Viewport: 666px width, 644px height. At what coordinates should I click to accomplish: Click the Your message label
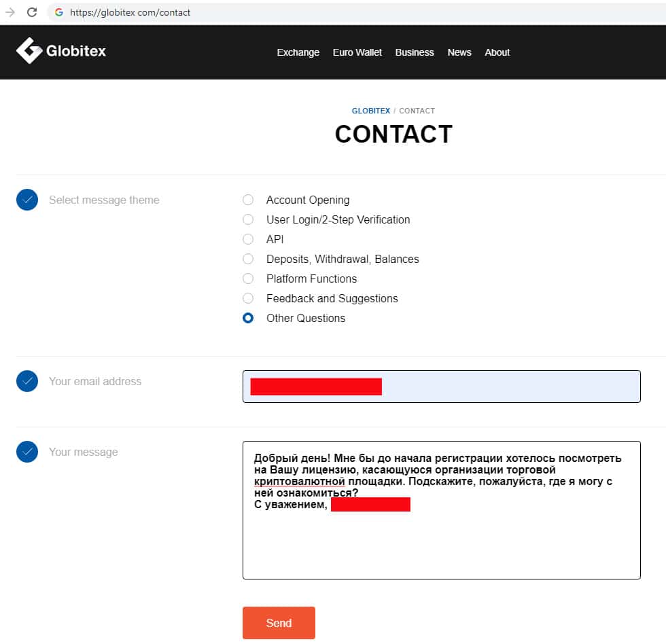coord(83,452)
